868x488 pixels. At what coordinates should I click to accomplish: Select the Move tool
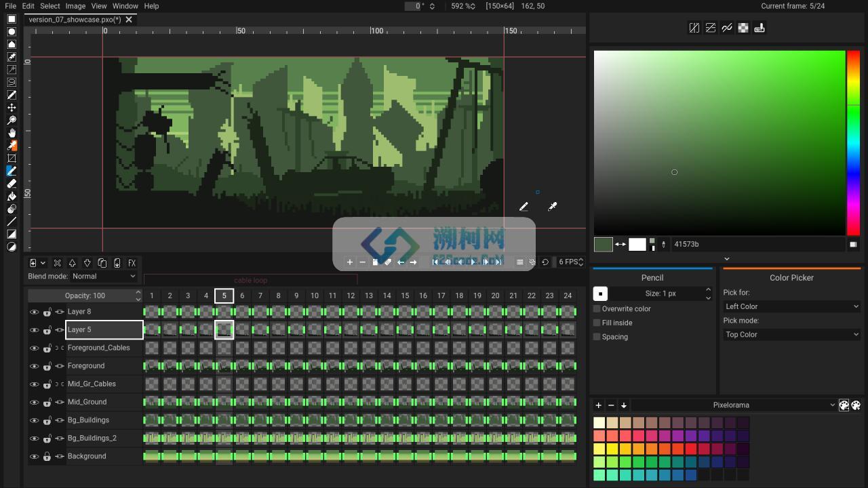12,108
